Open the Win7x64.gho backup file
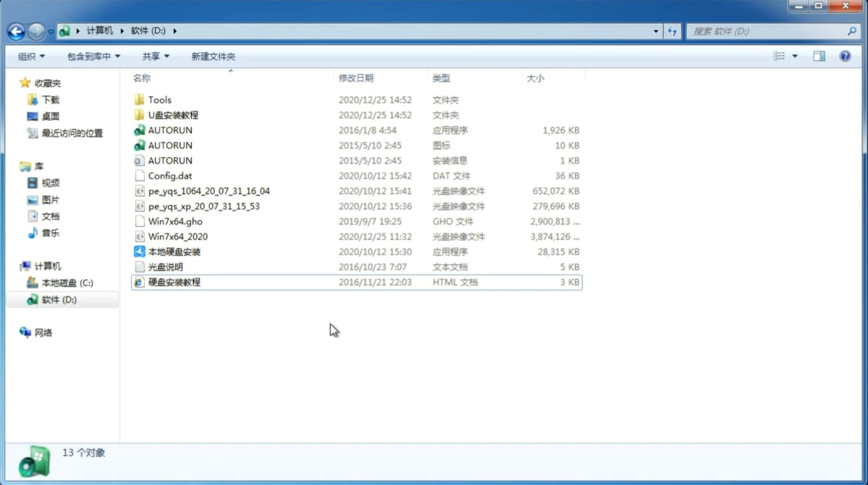 (x=176, y=221)
